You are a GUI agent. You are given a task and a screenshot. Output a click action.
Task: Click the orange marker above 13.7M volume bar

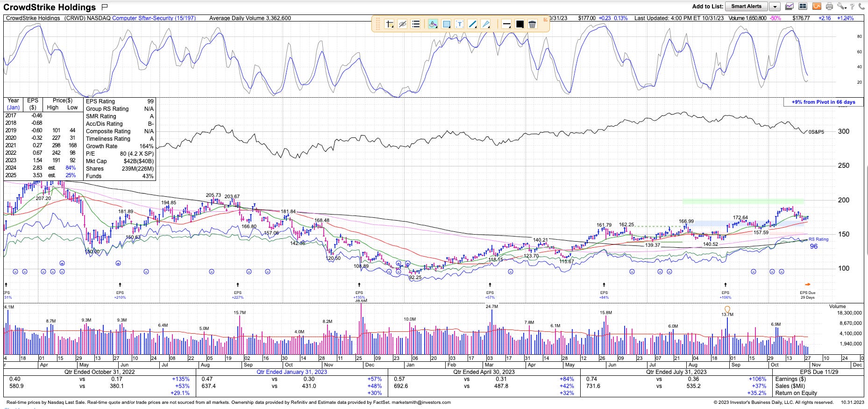click(x=727, y=309)
